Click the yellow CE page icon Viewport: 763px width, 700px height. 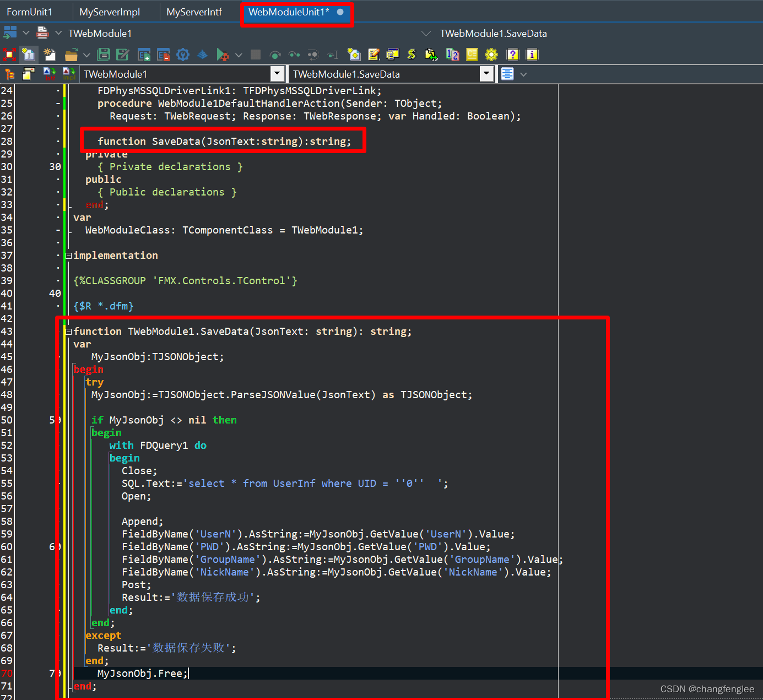coord(472,55)
